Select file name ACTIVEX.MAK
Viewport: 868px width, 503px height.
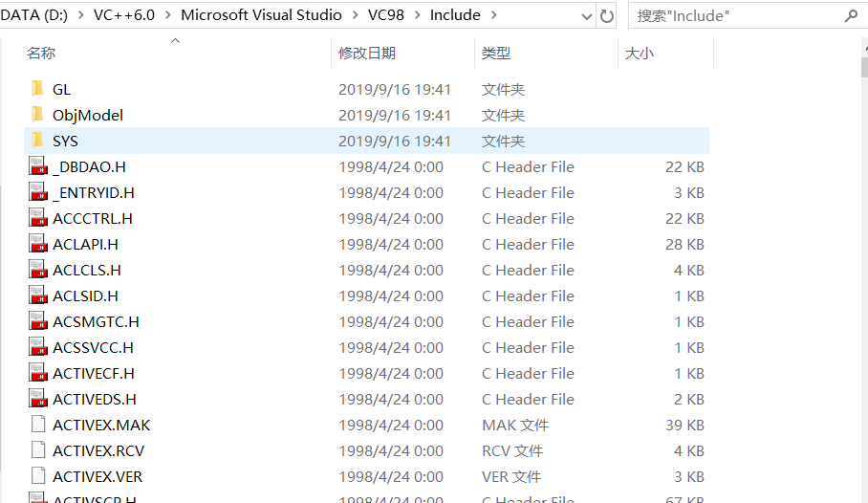pyautogui.click(x=101, y=425)
